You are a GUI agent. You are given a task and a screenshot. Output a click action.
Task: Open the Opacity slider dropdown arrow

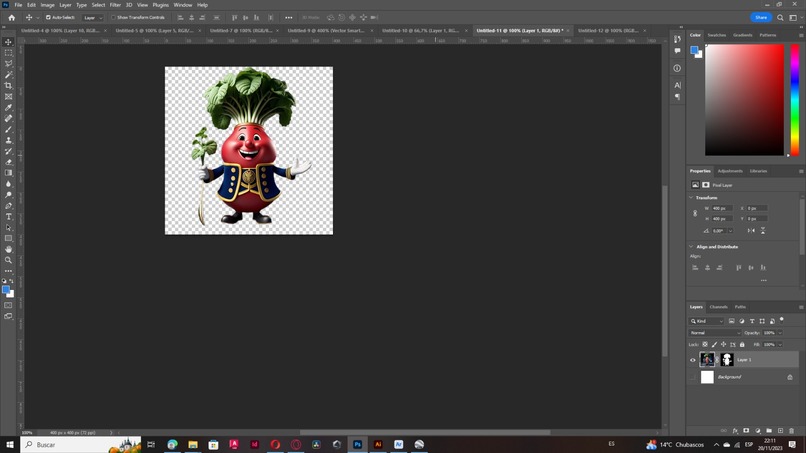click(x=780, y=333)
